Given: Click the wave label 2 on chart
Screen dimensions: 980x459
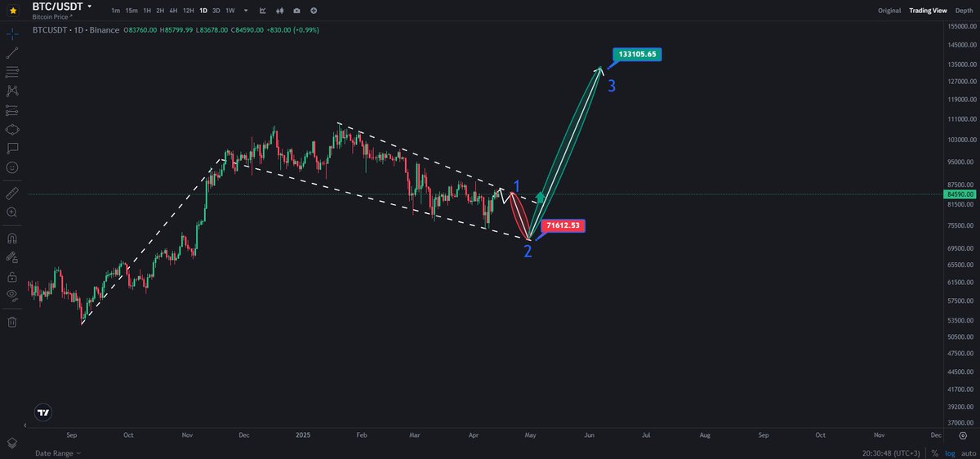Looking at the screenshot, I should click(x=528, y=251).
